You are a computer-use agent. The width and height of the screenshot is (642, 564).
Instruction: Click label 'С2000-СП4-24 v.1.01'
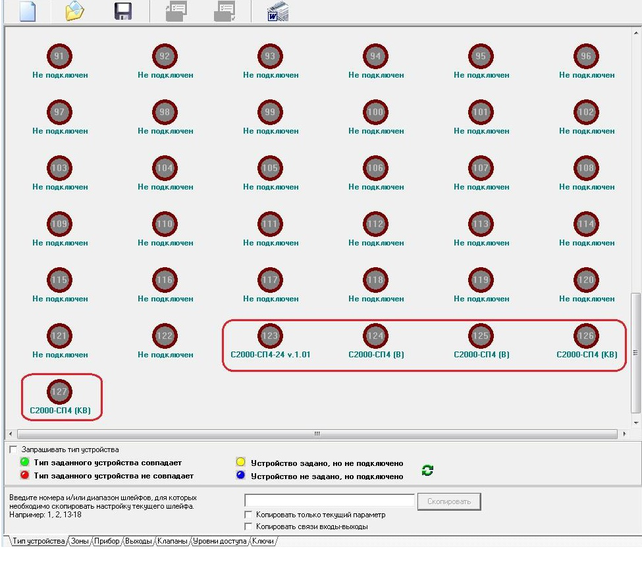(270, 355)
